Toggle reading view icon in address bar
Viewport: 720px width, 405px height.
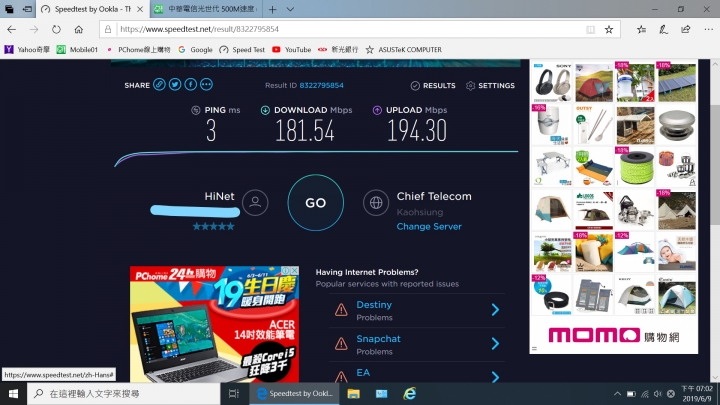coord(591,29)
